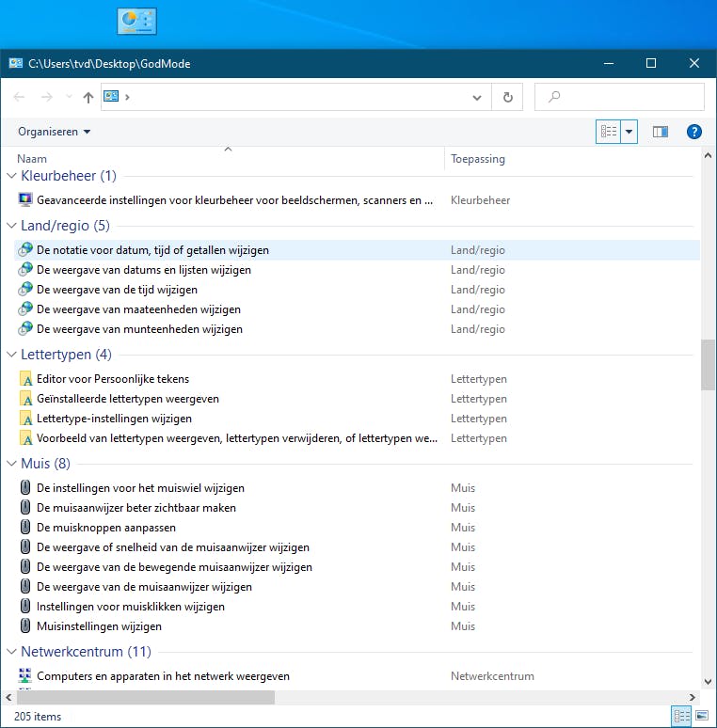Open the Organiseren menu

[54, 132]
